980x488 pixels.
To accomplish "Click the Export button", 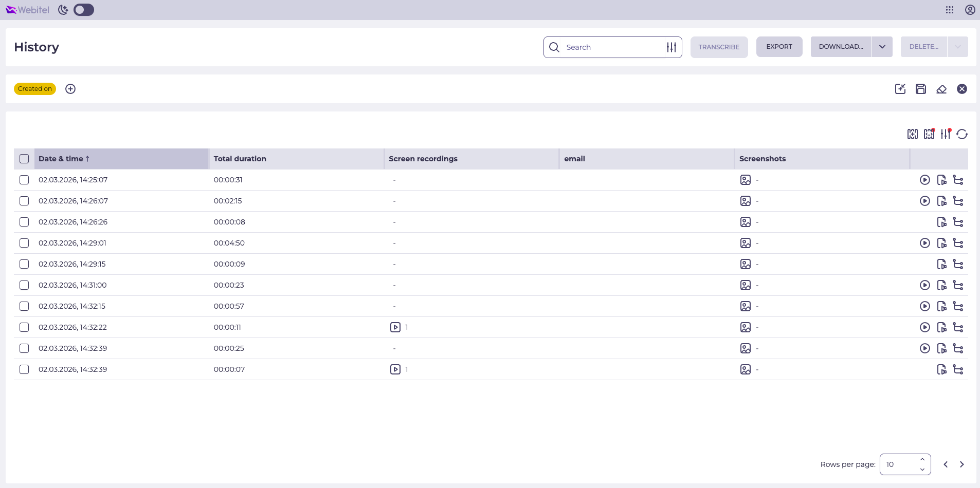I will 779,47.
